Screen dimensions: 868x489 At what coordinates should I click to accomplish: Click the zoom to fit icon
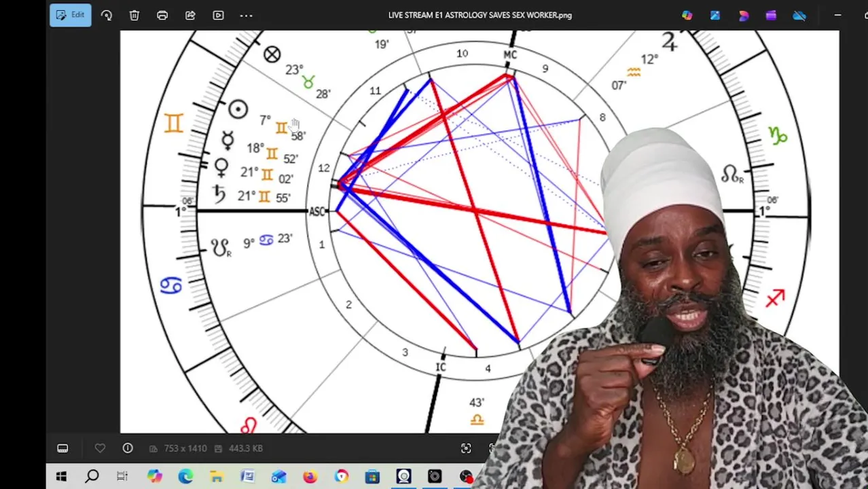(x=466, y=448)
